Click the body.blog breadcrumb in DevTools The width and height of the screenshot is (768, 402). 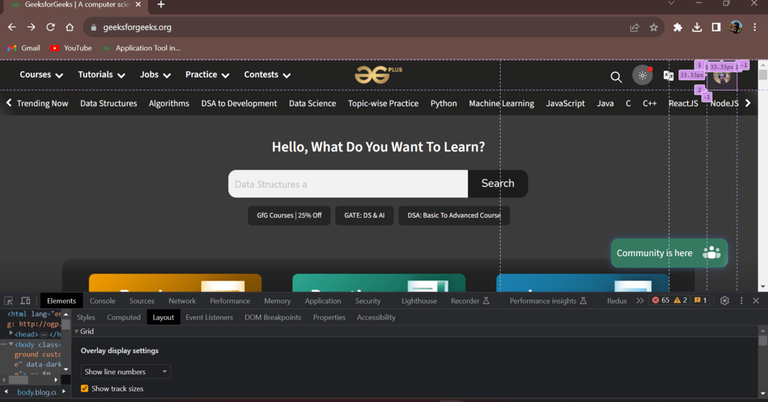37,392
